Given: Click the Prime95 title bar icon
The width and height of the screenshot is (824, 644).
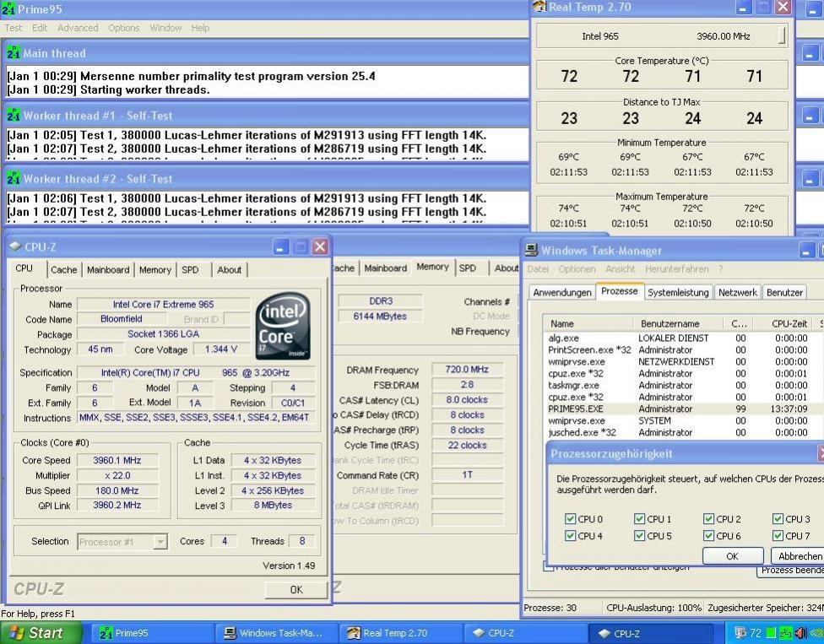Looking at the screenshot, I should point(8,9).
